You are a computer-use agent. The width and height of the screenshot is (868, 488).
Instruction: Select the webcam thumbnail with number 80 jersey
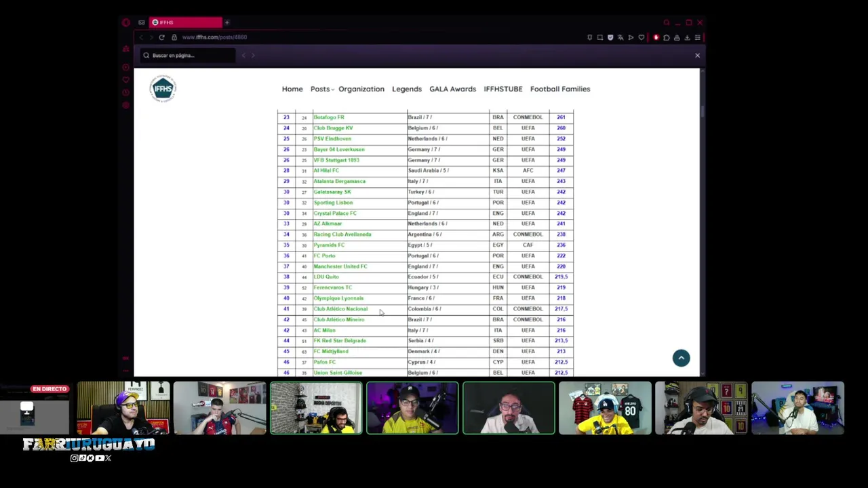[605, 408]
